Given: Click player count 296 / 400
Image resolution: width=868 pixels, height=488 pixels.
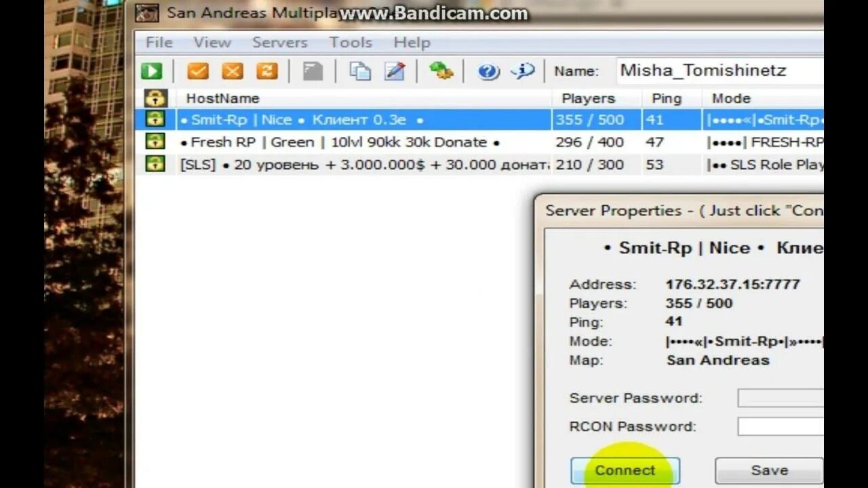Looking at the screenshot, I should [589, 142].
